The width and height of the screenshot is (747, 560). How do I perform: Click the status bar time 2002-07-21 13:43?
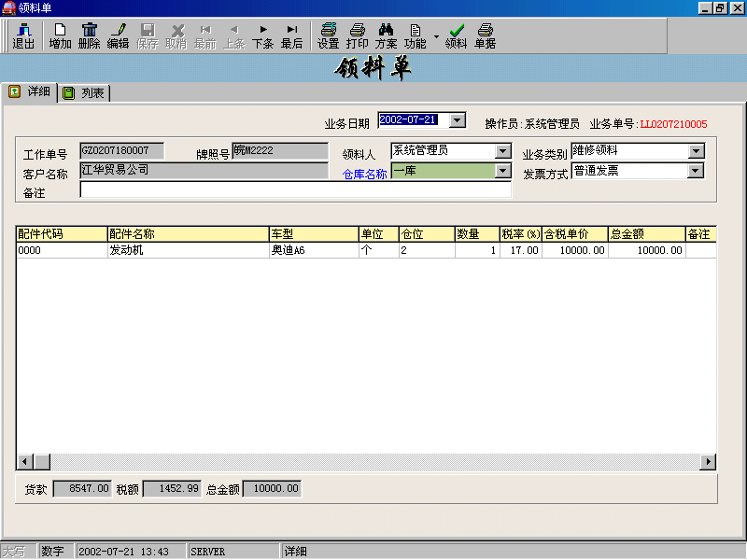click(130, 552)
